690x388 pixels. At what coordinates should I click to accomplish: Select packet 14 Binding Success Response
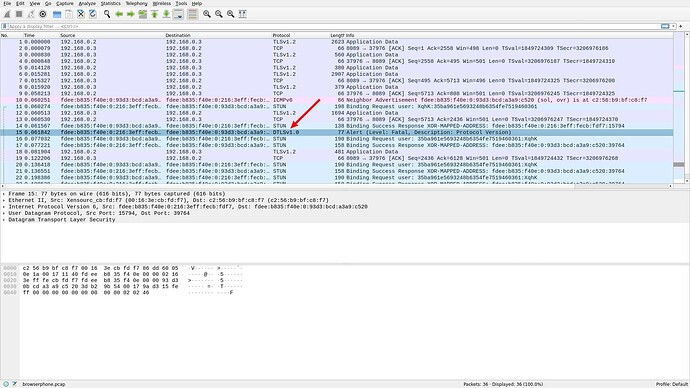click(336, 126)
